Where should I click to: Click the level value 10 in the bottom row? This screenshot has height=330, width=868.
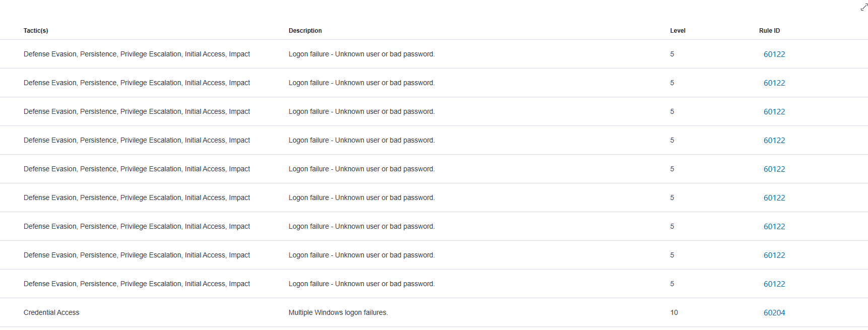674,312
